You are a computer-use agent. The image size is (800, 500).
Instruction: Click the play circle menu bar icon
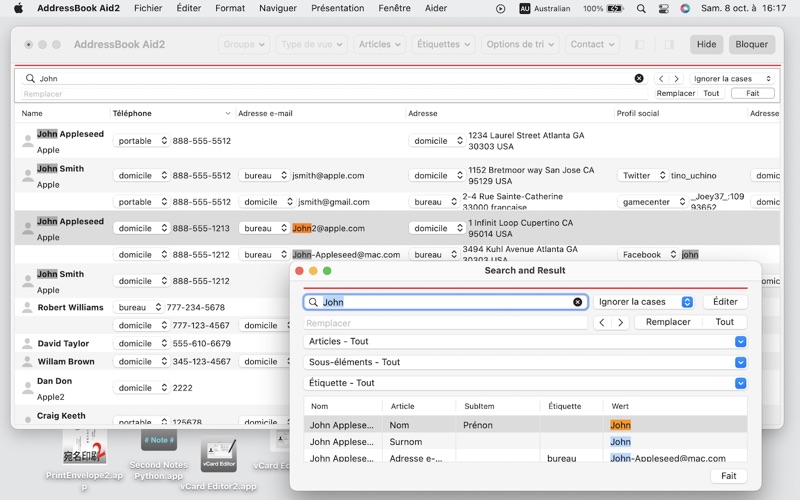click(501, 8)
